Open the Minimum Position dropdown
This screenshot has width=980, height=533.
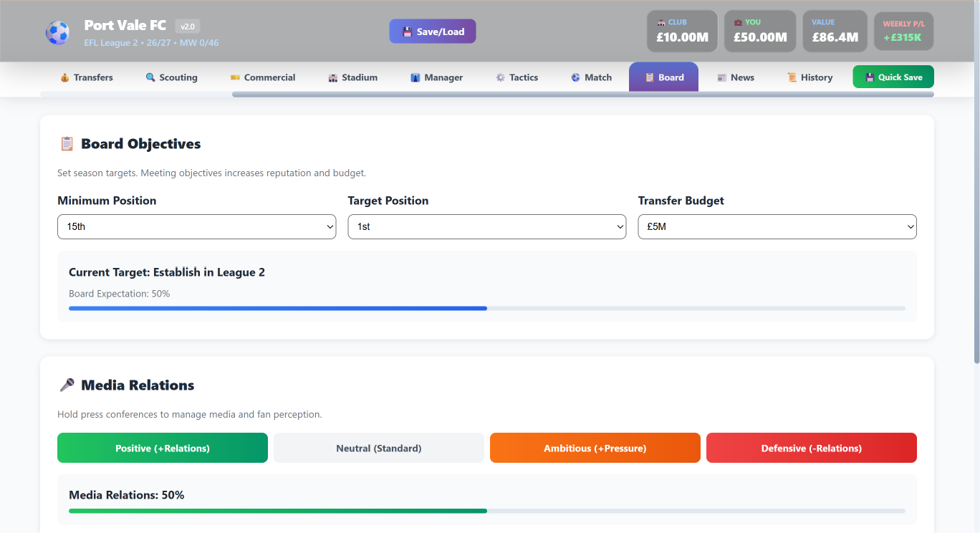196,226
